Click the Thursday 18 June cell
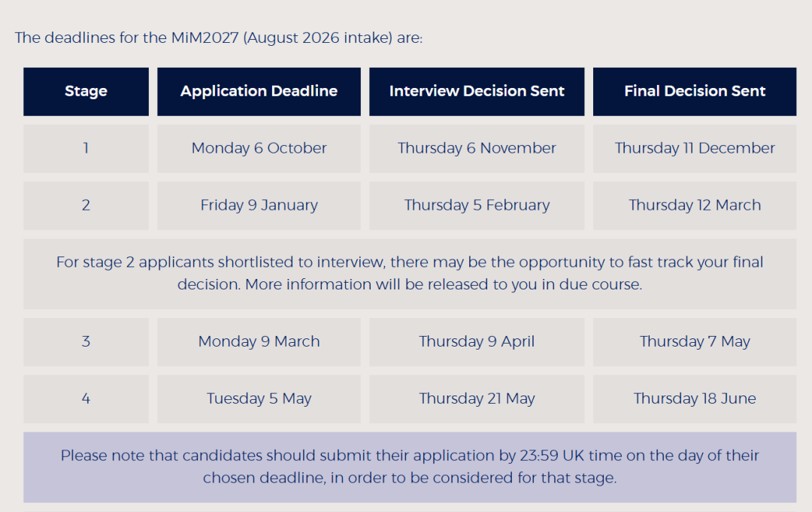 [x=695, y=398]
